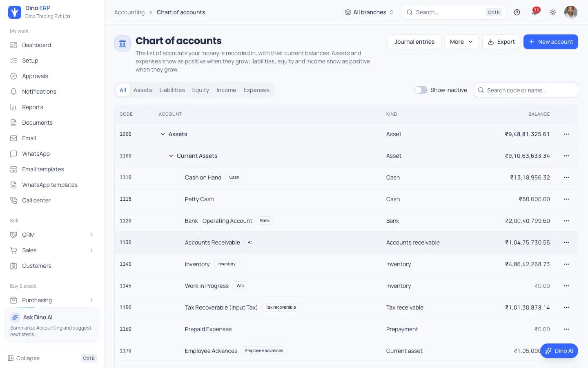The width and height of the screenshot is (588, 368).
Task: Click the WhatsApp chat icon
Action: tap(13, 154)
